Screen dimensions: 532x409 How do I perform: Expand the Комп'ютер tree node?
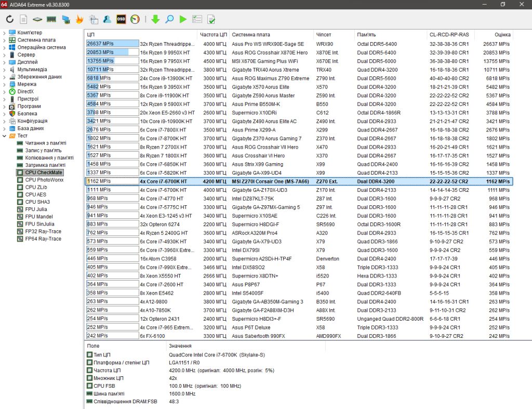tap(4, 33)
